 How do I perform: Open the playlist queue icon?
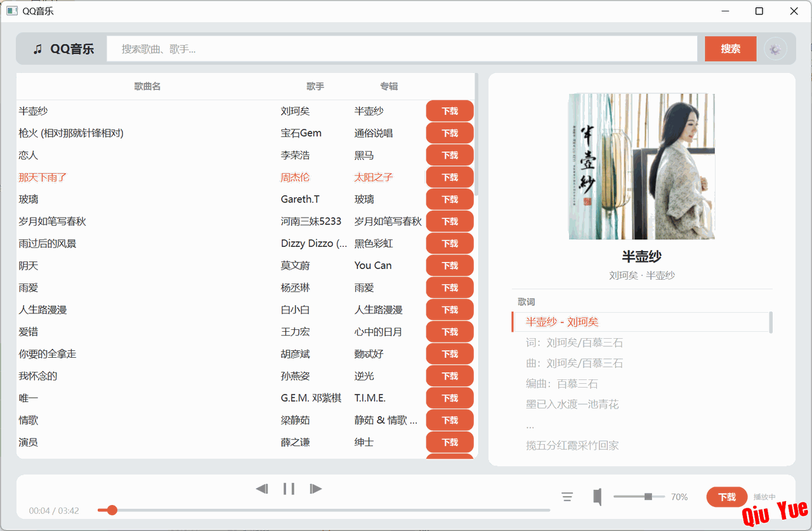tap(567, 497)
